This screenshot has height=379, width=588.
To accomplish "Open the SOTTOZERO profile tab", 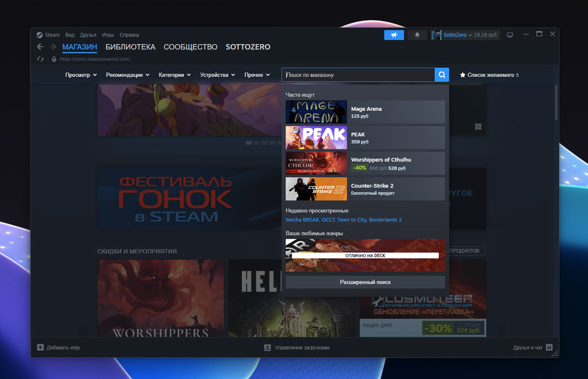I will [248, 47].
